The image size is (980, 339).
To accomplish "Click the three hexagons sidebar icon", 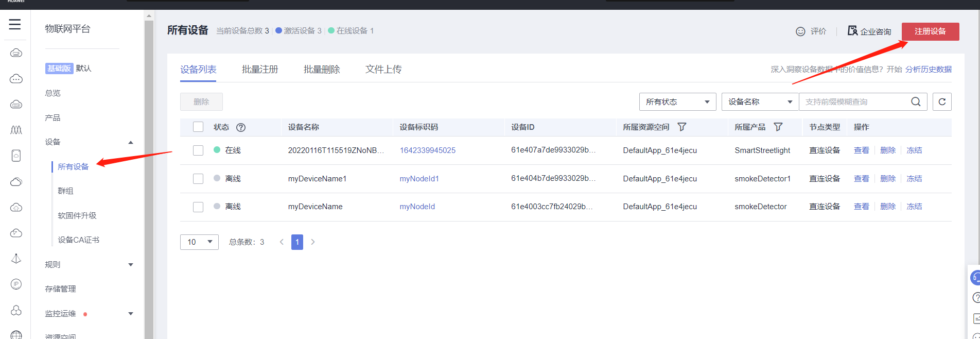I will 16,310.
